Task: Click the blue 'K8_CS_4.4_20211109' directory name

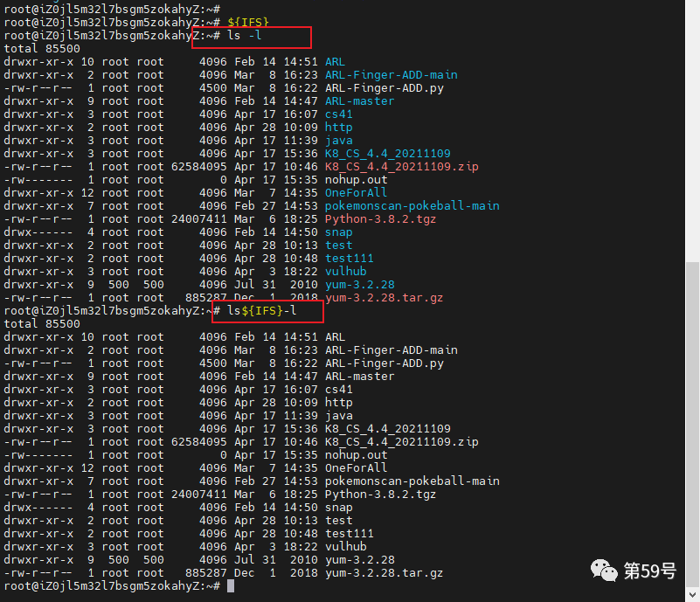Action: pos(387,154)
